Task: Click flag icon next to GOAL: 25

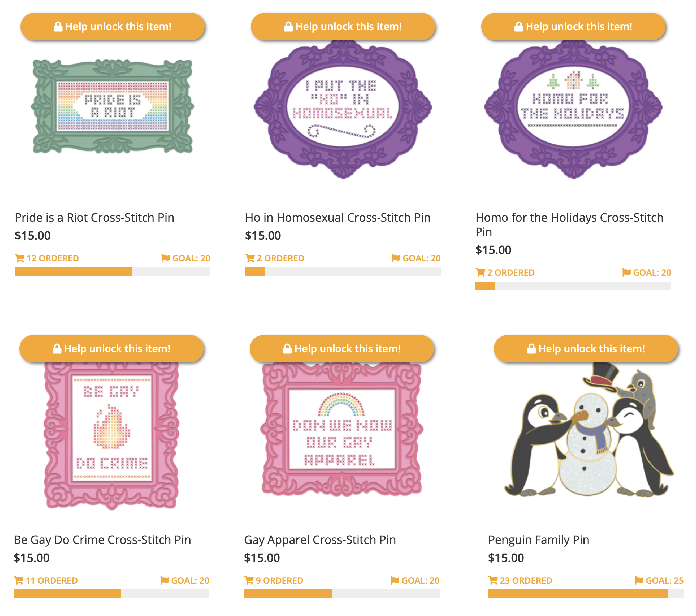Action: pyautogui.click(x=639, y=580)
